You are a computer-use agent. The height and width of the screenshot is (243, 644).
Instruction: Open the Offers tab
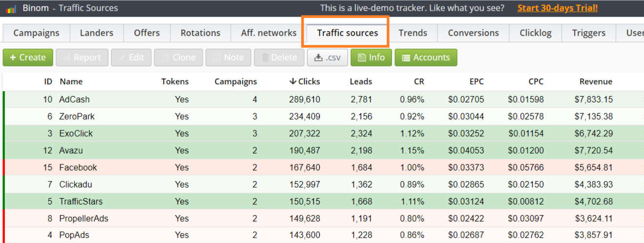[x=147, y=33]
